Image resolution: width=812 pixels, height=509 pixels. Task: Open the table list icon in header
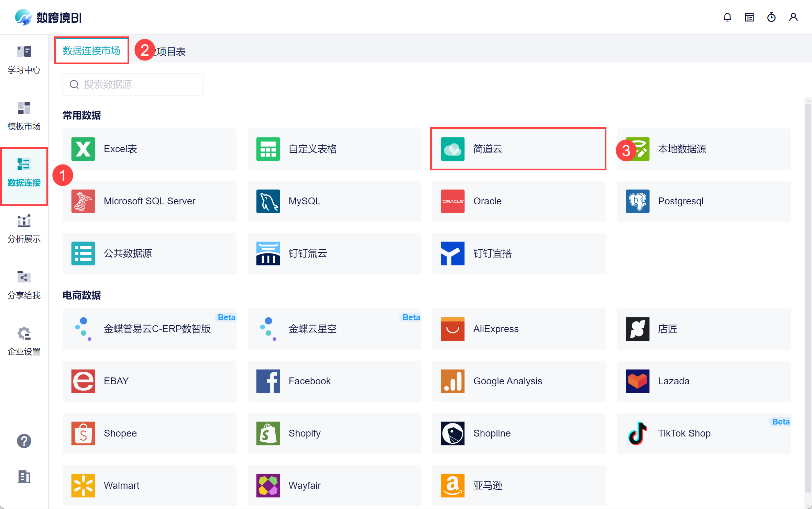pyautogui.click(x=749, y=17)
